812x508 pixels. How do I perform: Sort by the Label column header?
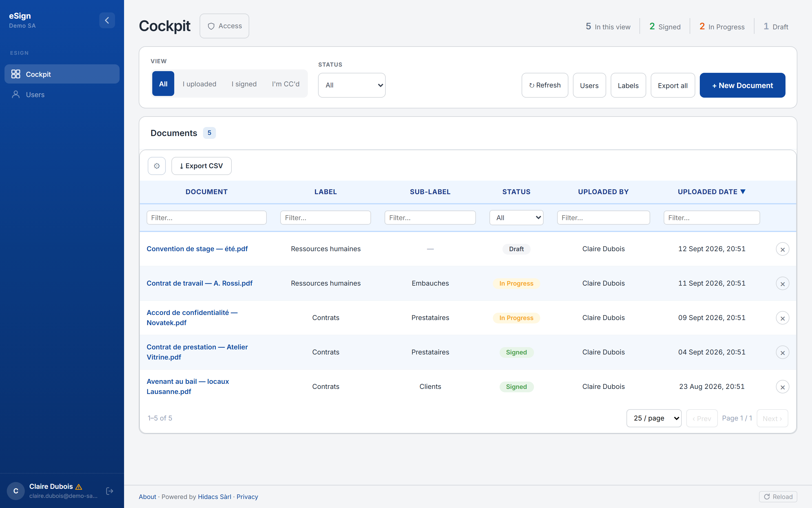point(325,192)
